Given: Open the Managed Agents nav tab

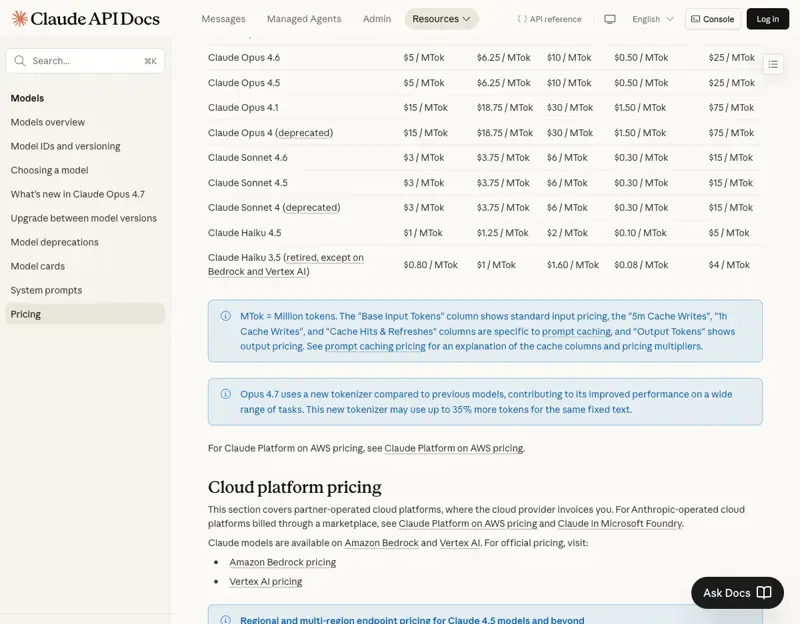Looking at the screenshot, I should click(x=304, y=19).
